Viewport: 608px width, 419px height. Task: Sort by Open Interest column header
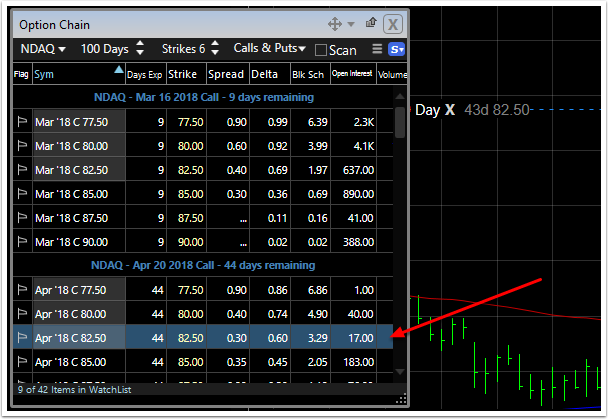(x=352, y=73)
